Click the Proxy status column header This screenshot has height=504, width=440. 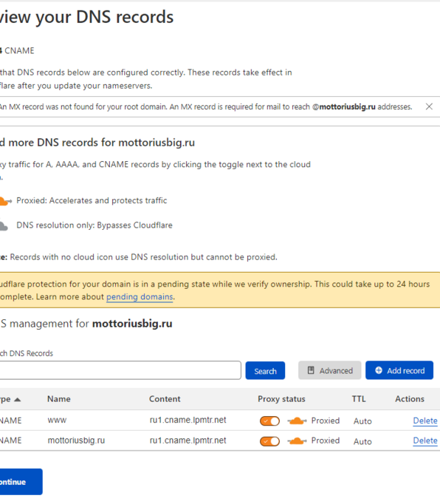[x=281, y=399]
